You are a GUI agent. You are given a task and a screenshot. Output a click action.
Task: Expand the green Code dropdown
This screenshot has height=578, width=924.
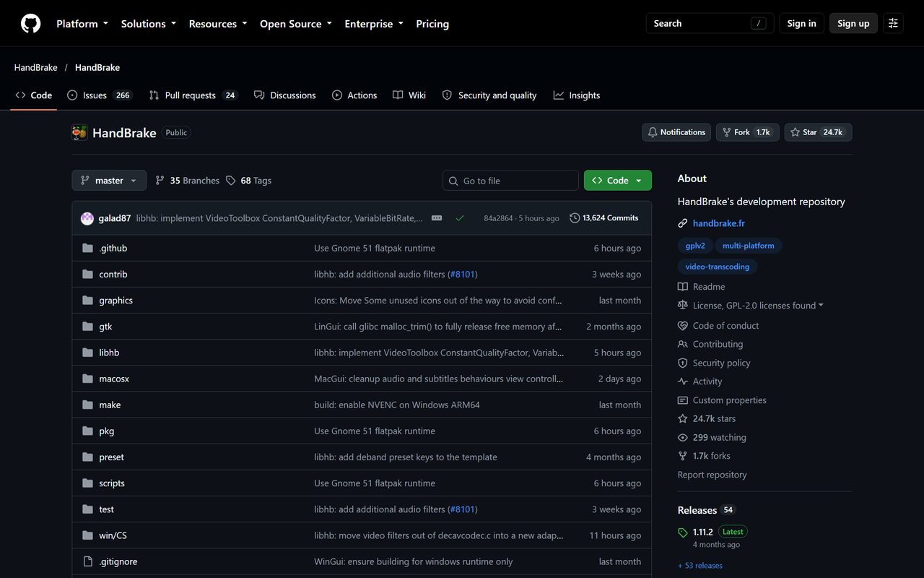(617, 181)
